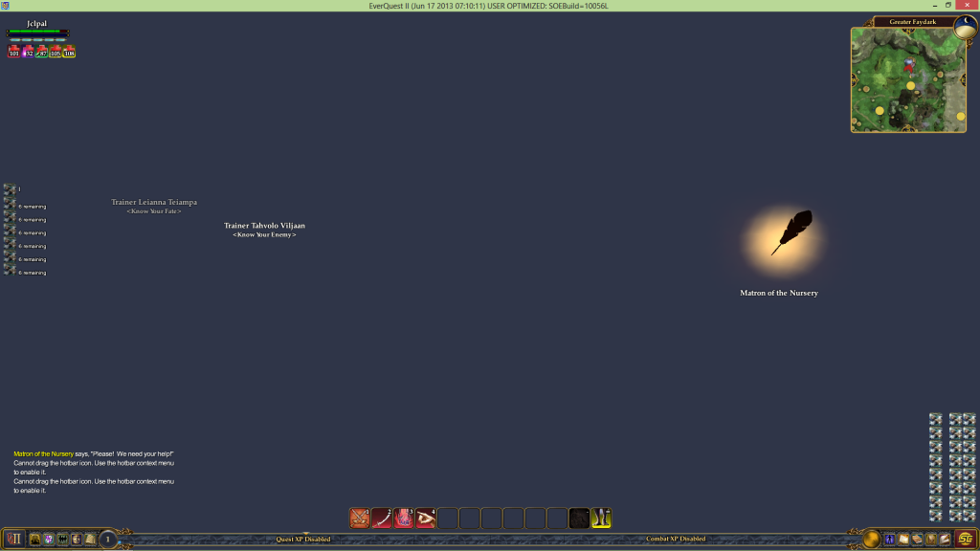980x551 pixels.
Task: Open the blue character figure icon in bottom bar
Action: pos(890,540)
